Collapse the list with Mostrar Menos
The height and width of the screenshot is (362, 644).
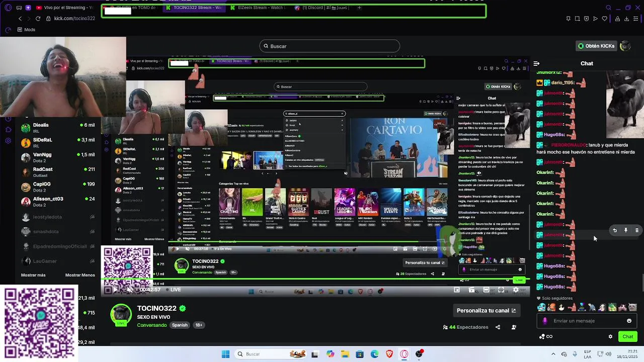point(80,275)
